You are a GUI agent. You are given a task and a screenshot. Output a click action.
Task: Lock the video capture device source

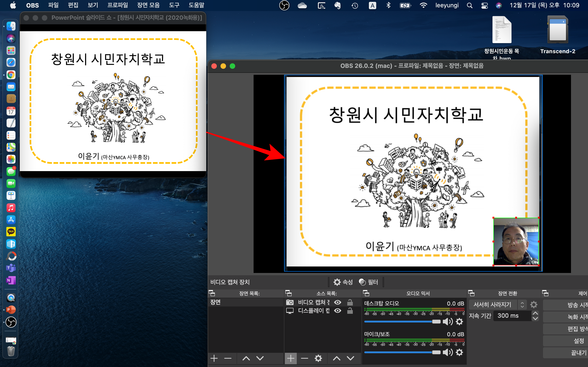350,303
